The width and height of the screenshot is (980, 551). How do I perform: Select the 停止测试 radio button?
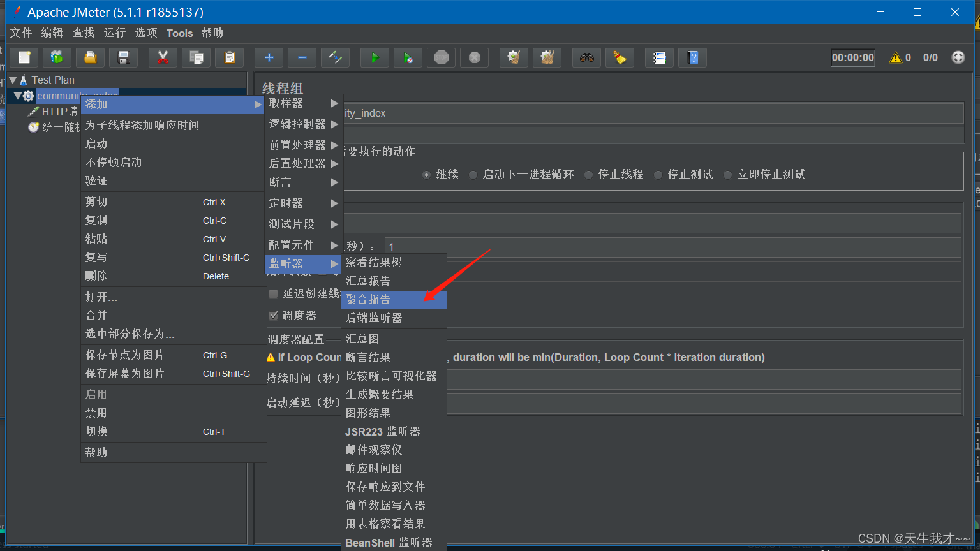658,175
